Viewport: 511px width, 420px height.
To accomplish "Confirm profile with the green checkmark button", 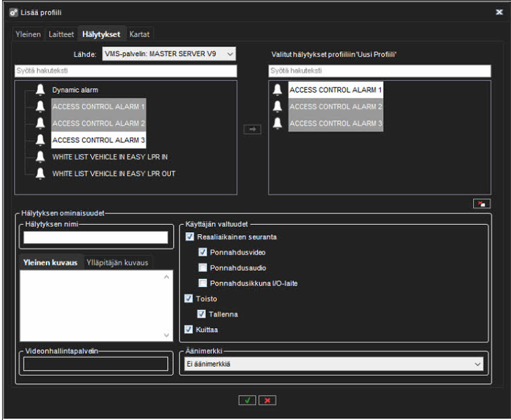I will (247, 400).
